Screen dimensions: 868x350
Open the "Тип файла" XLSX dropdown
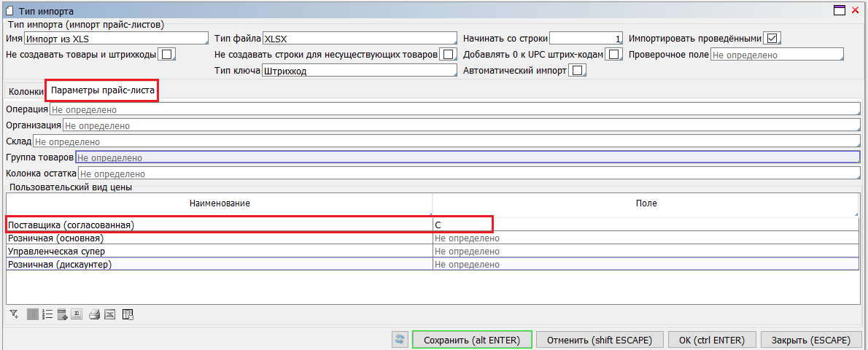[x=358, y=39]
